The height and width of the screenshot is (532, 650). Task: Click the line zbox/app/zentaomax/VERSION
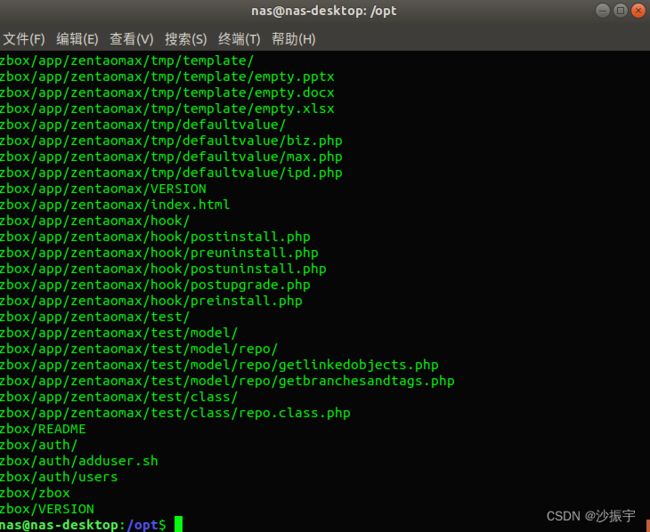pyautogui.click(x=103, y=189)
